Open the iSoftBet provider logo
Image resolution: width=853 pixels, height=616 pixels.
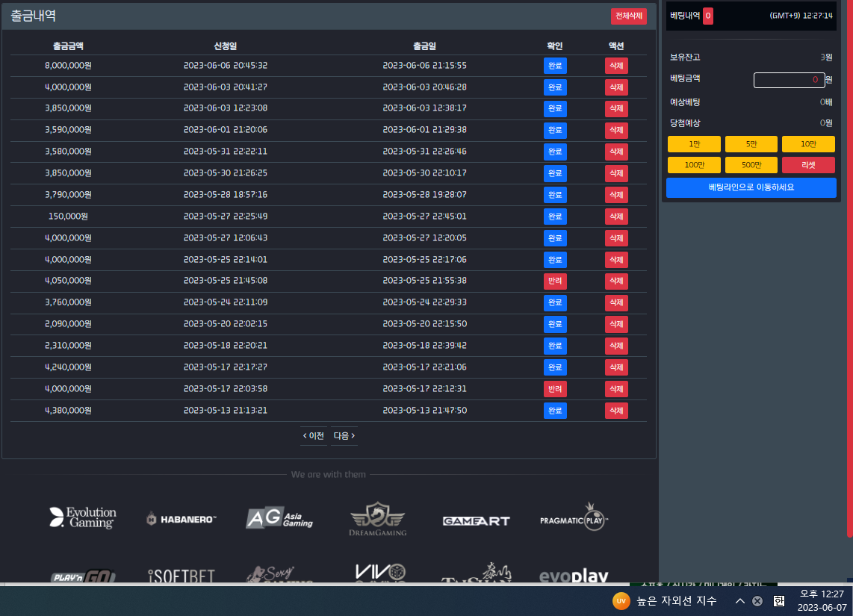(x=182, y=576)
